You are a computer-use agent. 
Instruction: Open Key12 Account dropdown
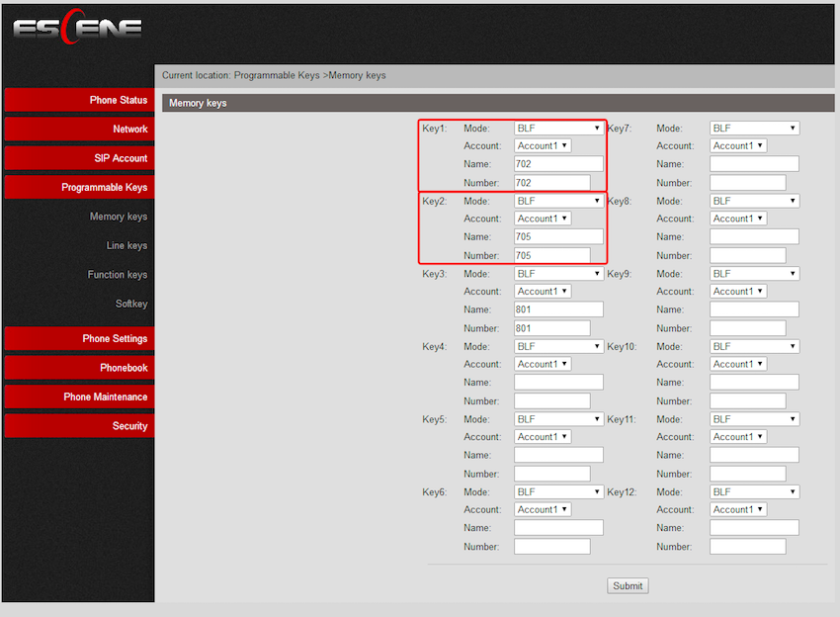(738, 510)
